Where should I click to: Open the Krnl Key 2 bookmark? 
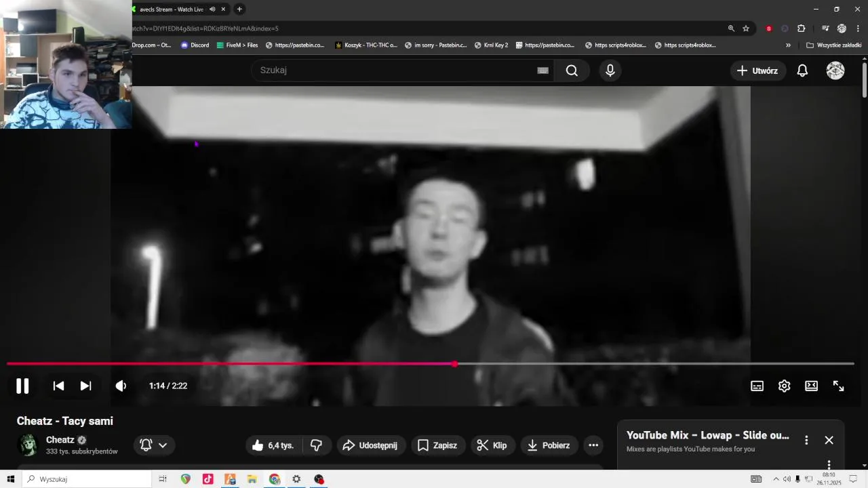tap(492, 45)
